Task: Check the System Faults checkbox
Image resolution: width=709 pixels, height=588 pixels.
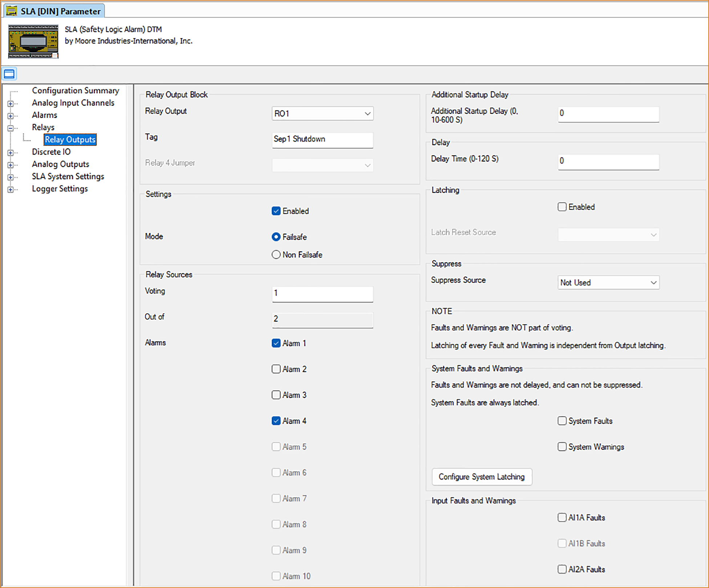Action: [x=562, y=420]
